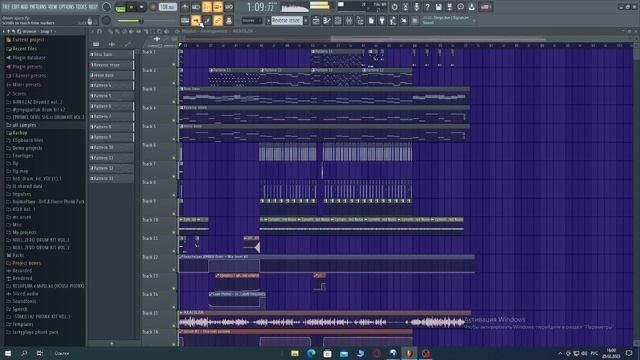Open the pattern selector showing Reverse resee
The image size is (640, 360).
(x=287, y=20)
